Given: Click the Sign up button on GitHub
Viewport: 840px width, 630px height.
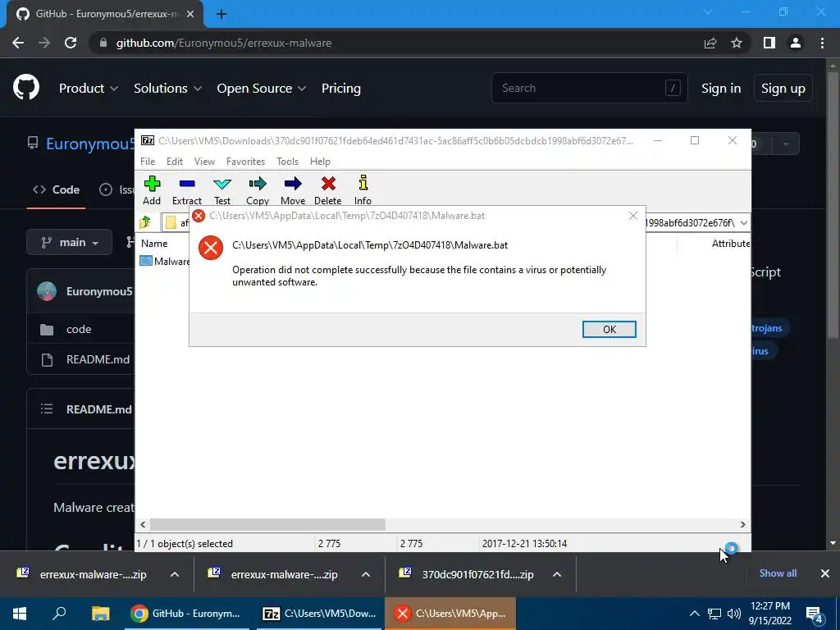Looking at the screenshot, I should point(783,89).
